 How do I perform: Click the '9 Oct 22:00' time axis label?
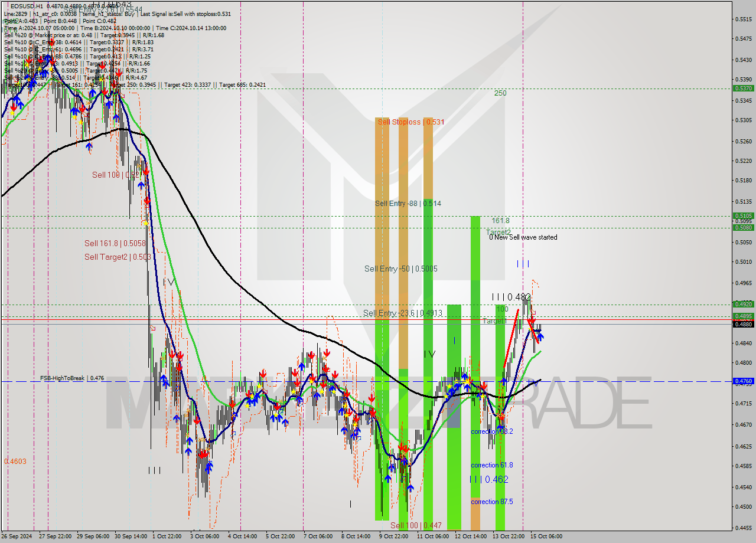click(x=393, y=537)
